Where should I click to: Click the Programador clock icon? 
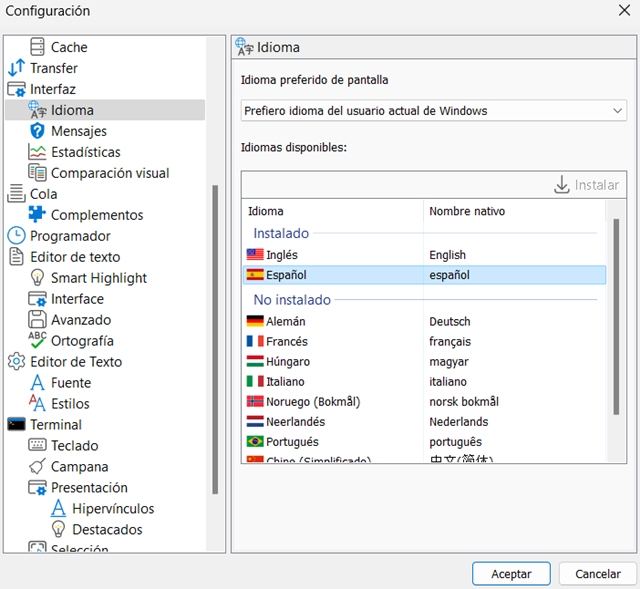[16, 236]
